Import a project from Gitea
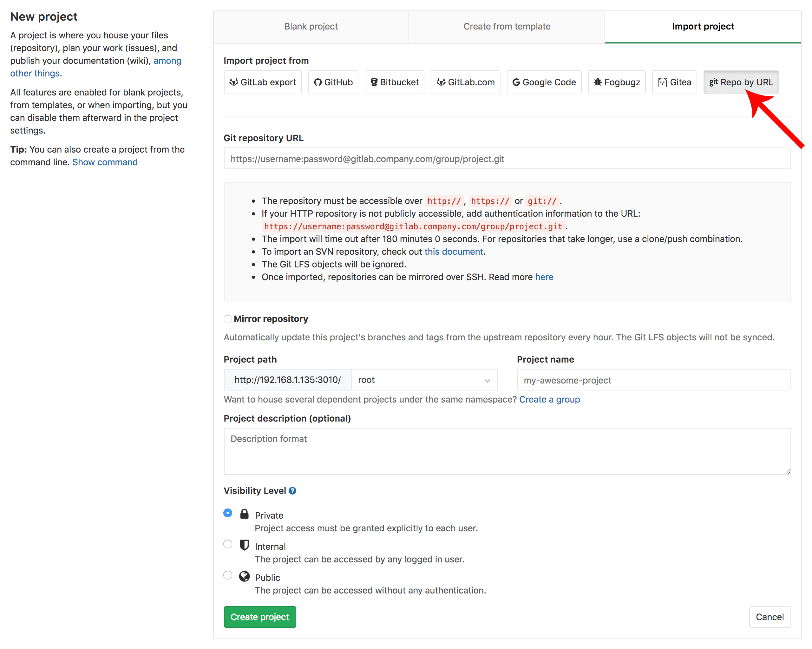Image resolution: width=812 pixels, height=649 pixels. (x=674, y=82)
